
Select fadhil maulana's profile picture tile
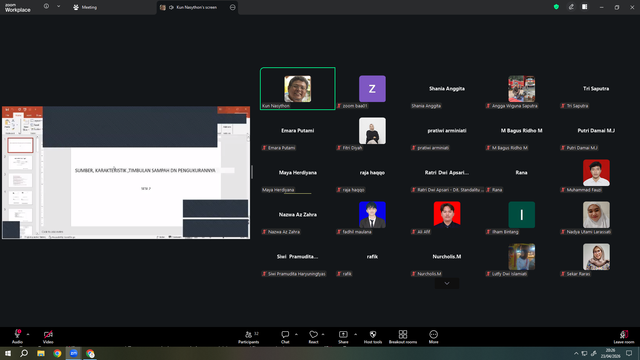pos(372,215)
